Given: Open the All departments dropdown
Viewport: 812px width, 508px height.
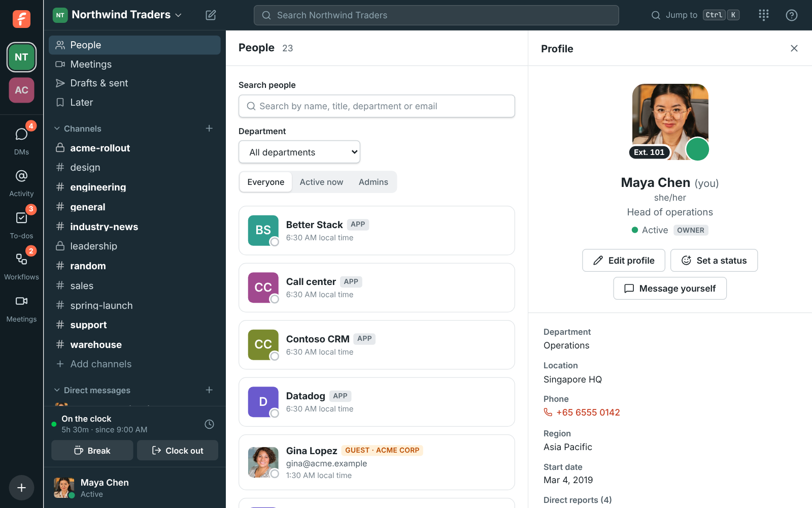Looking at the screenshot, I should [x=299, y=152].
